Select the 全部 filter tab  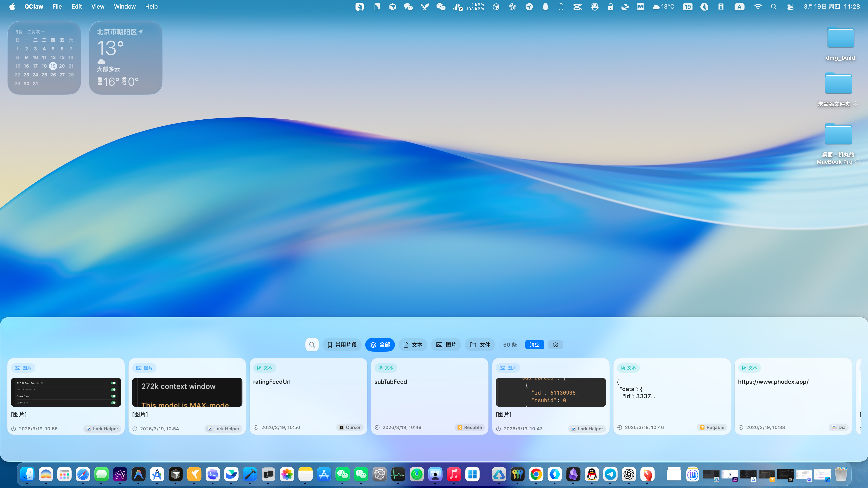tap(380, 344)
